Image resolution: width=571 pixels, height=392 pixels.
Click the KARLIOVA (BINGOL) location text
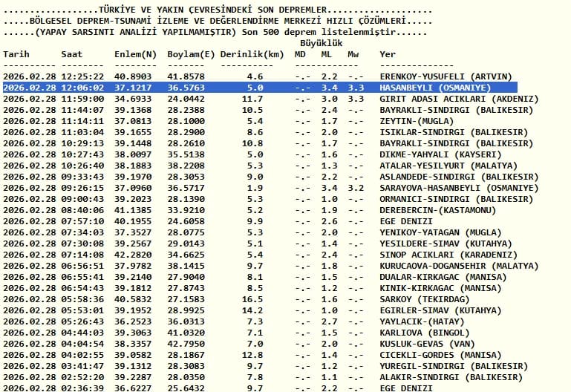[x=425, y=333]
